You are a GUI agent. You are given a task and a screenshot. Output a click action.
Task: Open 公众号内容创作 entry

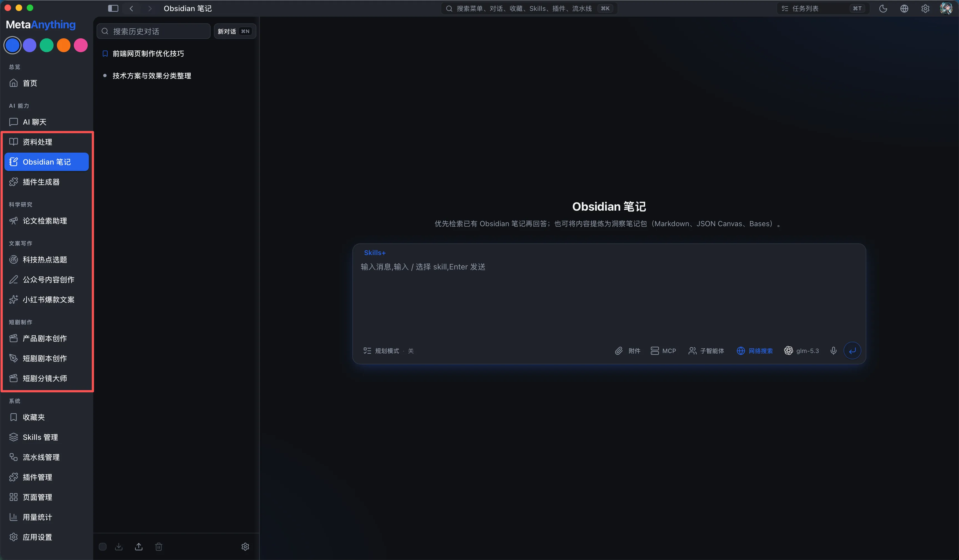46,280
